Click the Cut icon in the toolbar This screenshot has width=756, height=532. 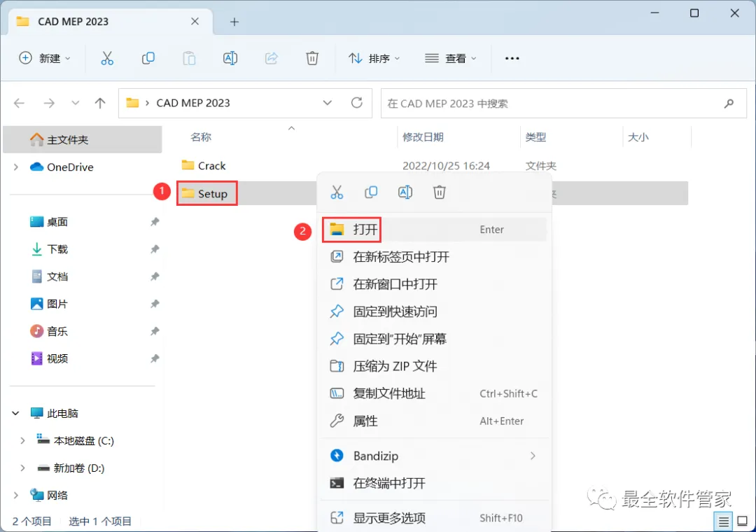[x=107, y=58]
